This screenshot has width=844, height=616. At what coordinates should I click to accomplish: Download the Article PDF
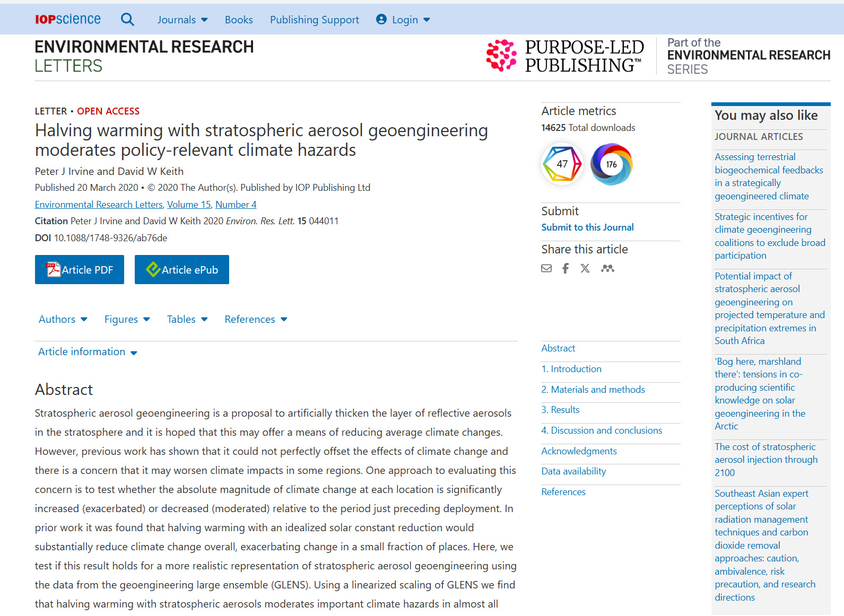(x=80, y=270)
